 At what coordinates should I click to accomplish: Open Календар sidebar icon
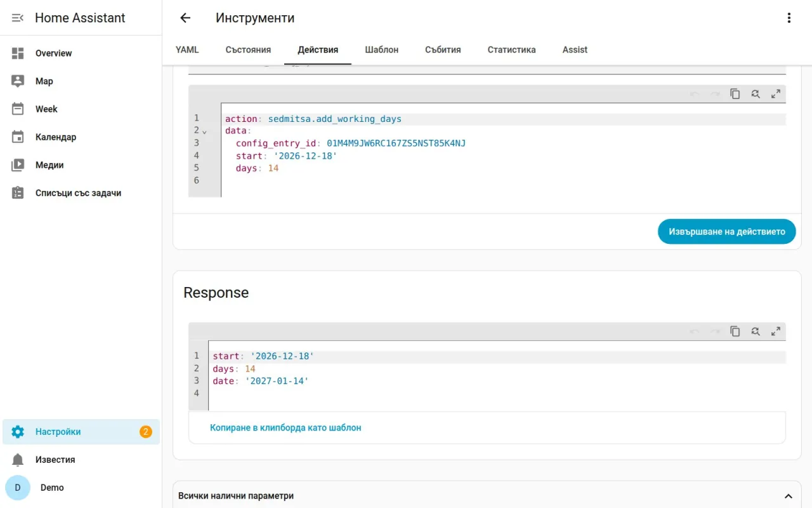pyautogui.click(x=18, y=137)
